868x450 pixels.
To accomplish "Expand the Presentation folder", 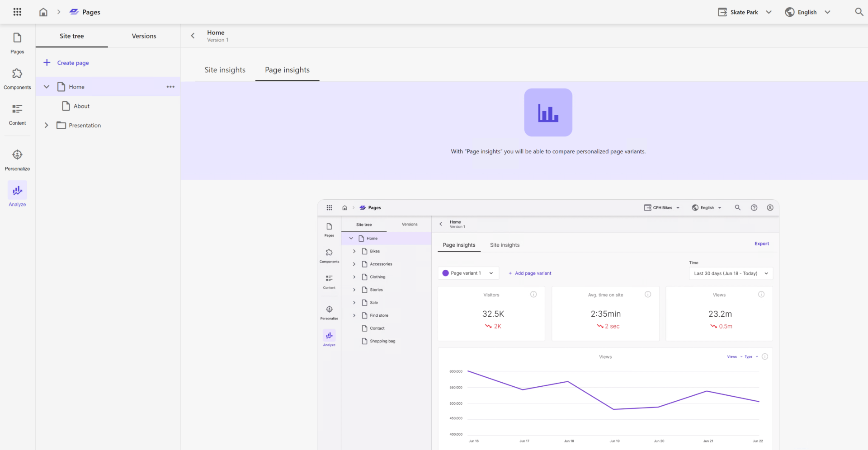I will pyautogui.click(x=47, y=126).
